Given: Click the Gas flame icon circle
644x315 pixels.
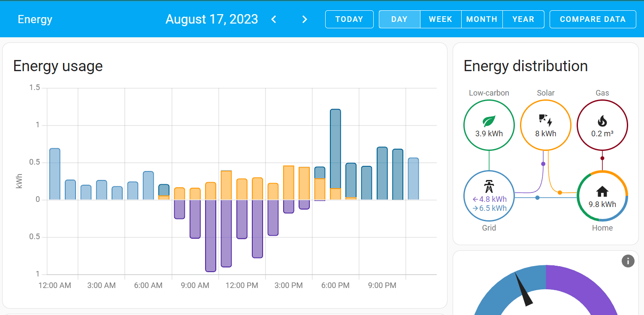Looking at the screenshot, I should (602, 125).
